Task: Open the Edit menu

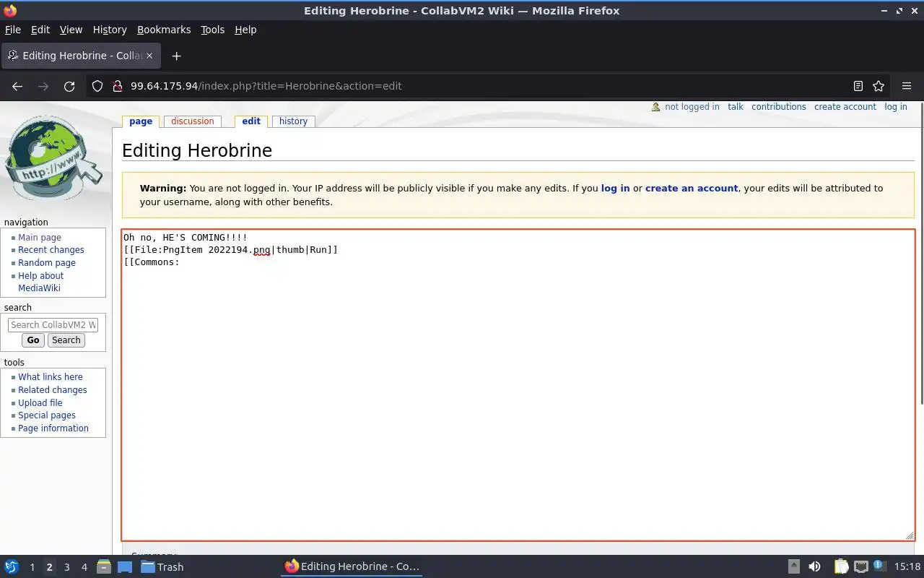Action: tap(40, 30)
